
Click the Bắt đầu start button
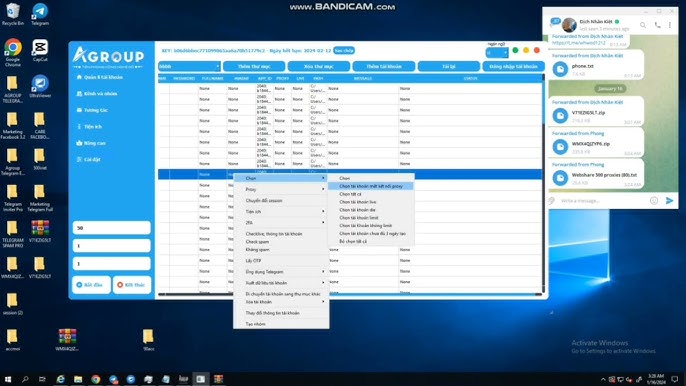coord(91,285)
